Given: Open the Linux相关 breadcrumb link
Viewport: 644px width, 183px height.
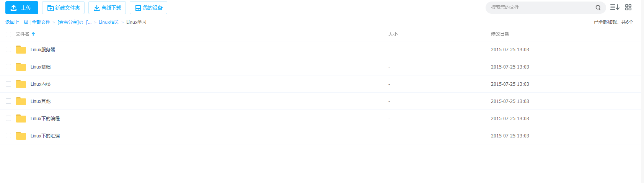Looking at the screenshot, I should [109, 22].
